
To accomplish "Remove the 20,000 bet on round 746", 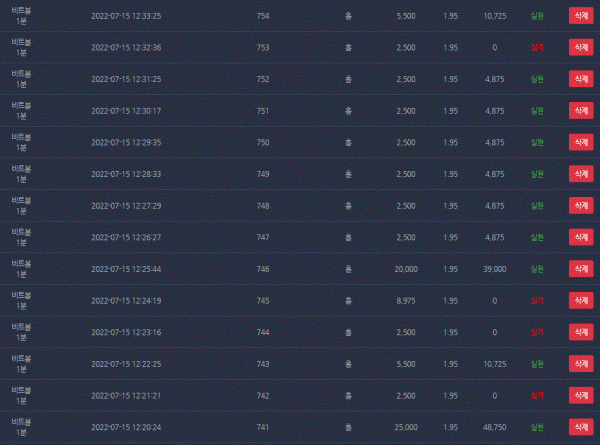I will click(x=581, y=269).
